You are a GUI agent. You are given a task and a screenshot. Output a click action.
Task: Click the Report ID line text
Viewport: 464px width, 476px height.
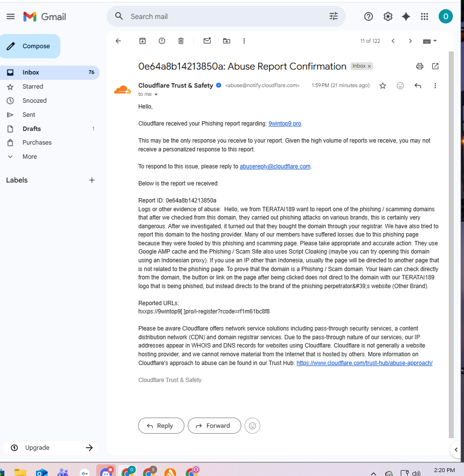point(177,201)
